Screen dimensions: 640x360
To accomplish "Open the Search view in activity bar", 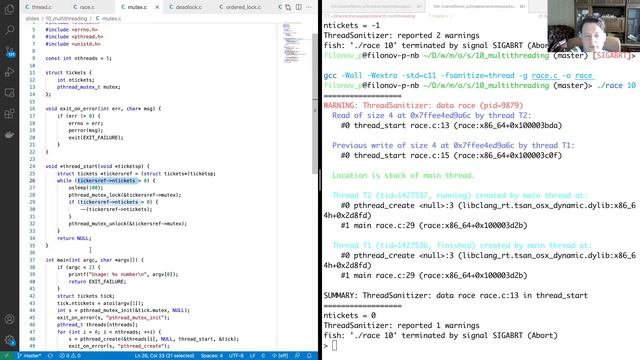I will click(x=9, y=30).
